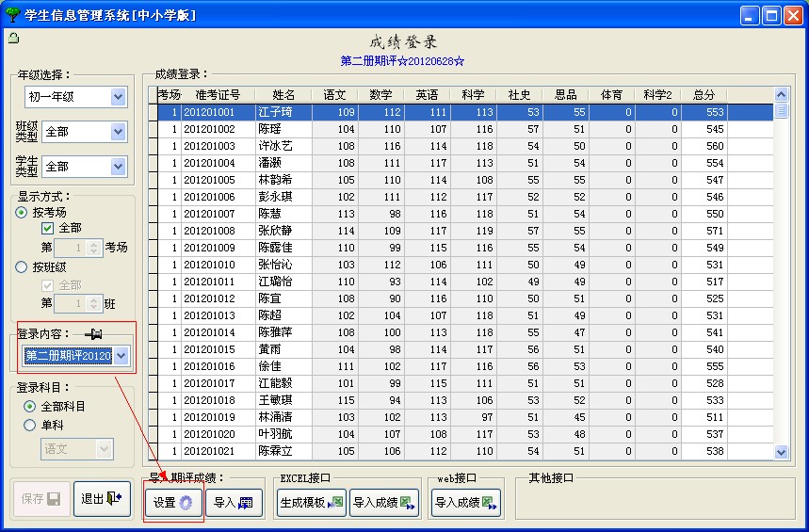Click the name cell 林韵希
The height and width of the screenshot is (532, 809).
283,180
